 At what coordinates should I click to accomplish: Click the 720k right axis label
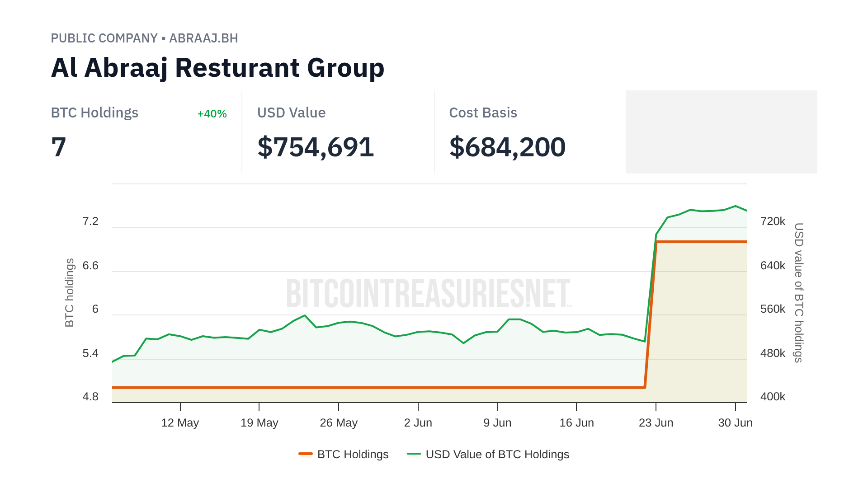(x=773, y=221)
